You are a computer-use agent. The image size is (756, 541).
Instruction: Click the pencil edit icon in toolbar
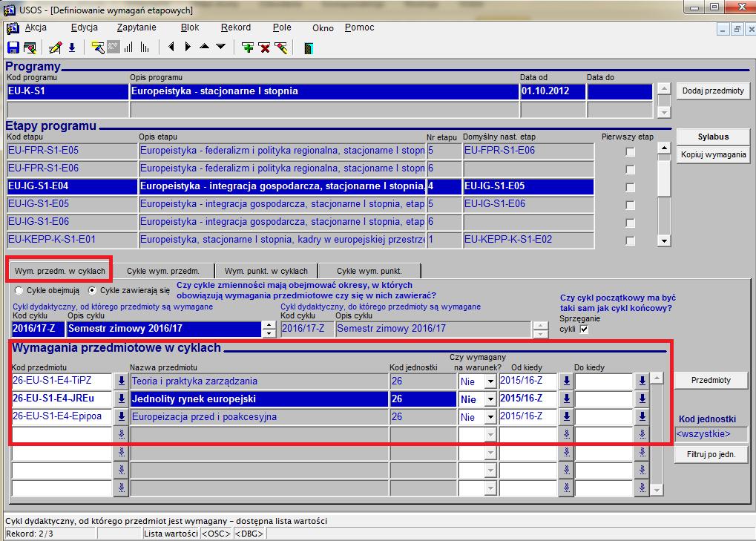(55, 47)
